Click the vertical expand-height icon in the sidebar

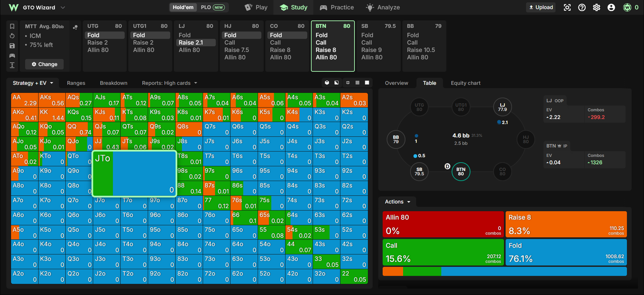12,65
